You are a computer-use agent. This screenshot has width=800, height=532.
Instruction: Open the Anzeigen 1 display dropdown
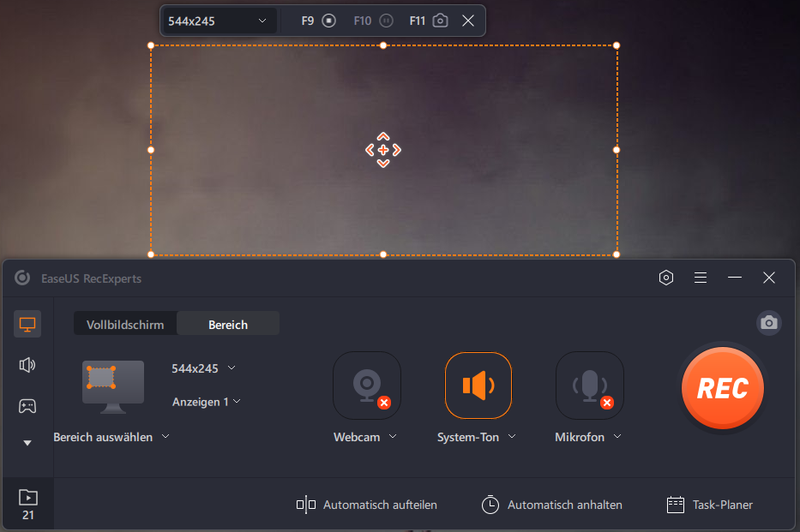point(206,402)
